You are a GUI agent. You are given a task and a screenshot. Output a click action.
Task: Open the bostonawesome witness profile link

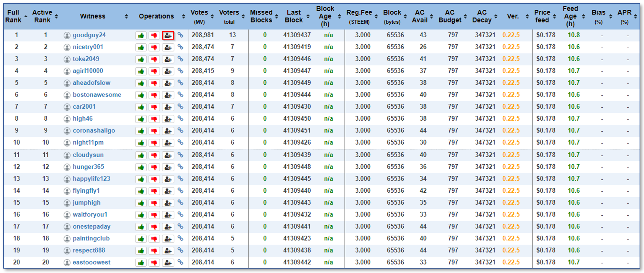tap(97, 95)
